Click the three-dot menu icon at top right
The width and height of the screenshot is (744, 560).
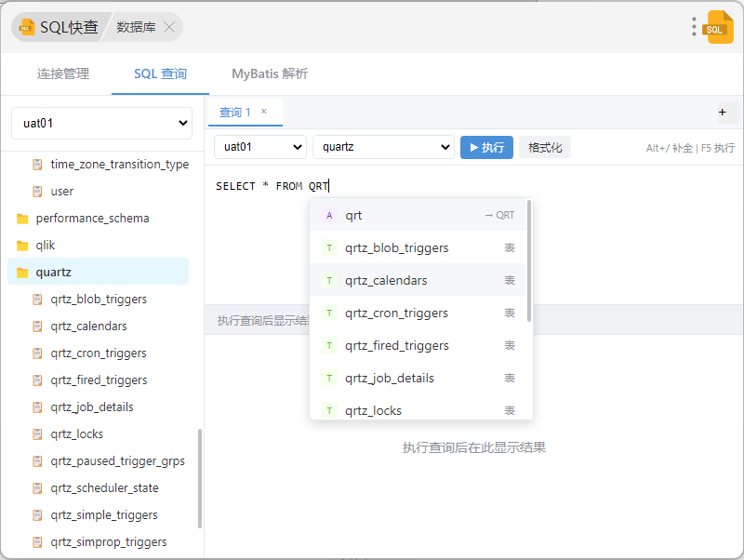694,26
